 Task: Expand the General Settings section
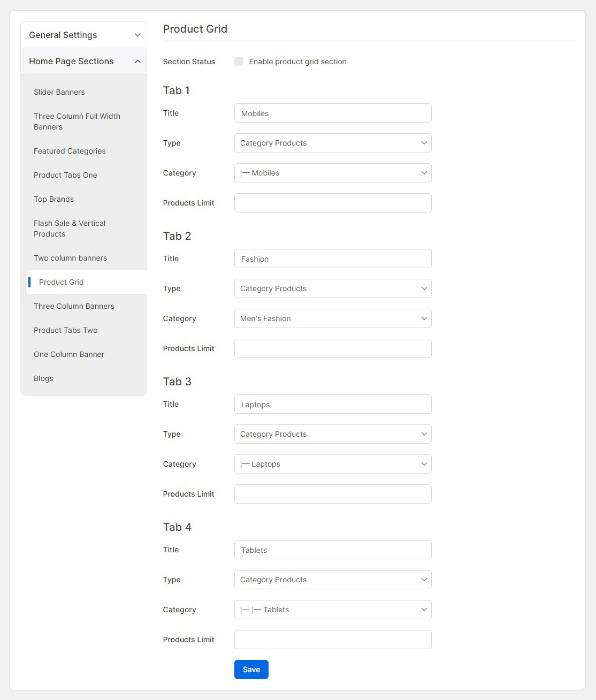click(83, 35)
